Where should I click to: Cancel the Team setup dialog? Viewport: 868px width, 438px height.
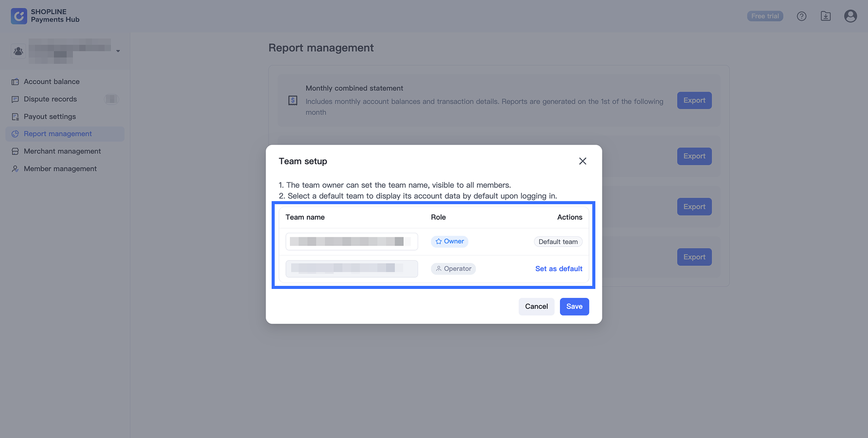(x=537, y=306)
